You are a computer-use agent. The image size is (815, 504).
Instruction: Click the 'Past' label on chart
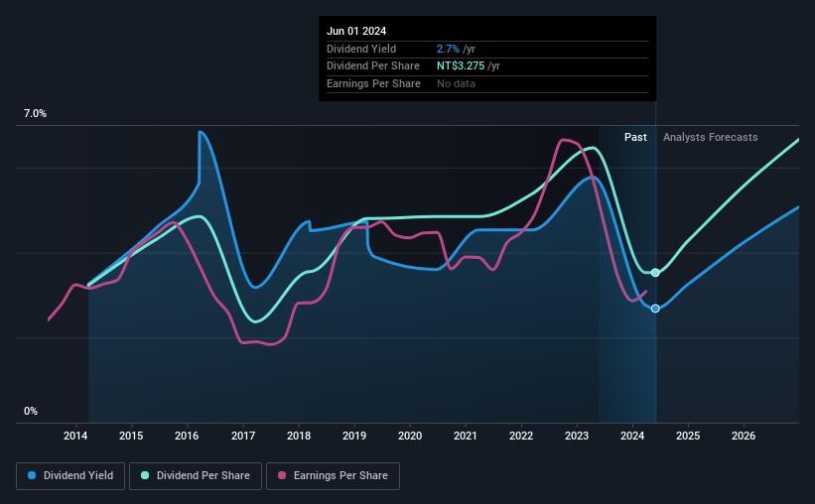click(x=635, y=137)
